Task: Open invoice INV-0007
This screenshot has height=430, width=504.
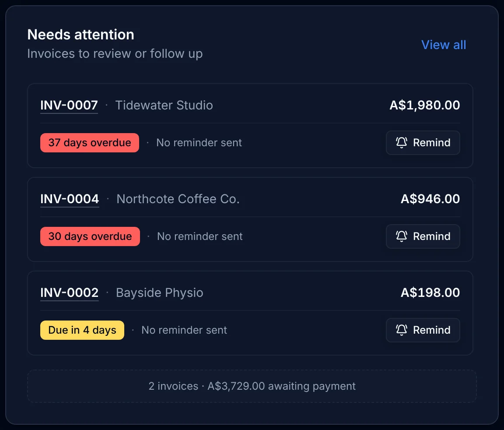Action: pos(69,105)
